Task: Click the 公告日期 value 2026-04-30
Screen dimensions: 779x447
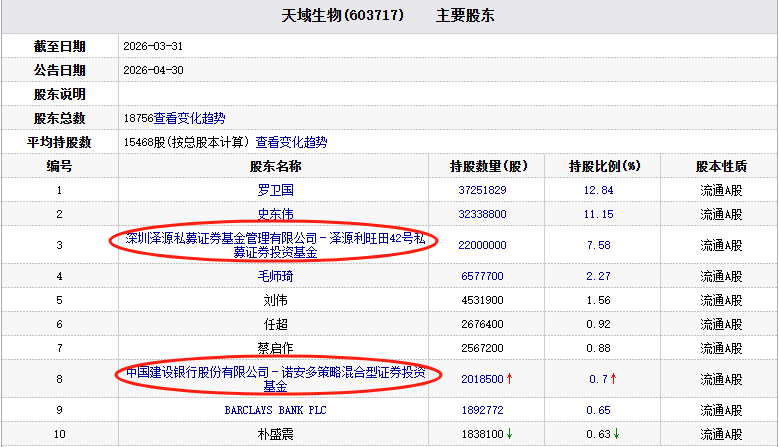Action: (x=153, y=70)
